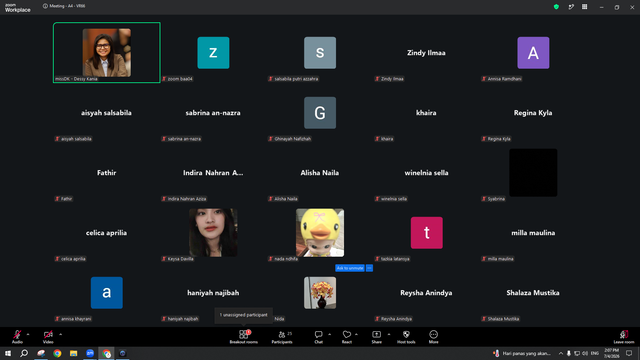Select tazkia latansya's pink avatar t
The image size is (640, 360).
click(x=427, y=233)
